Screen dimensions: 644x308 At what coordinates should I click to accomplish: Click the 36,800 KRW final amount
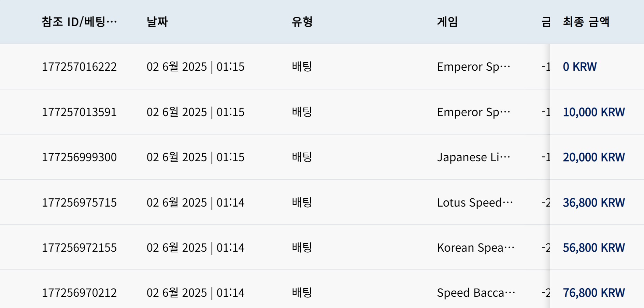coord(594,202)
